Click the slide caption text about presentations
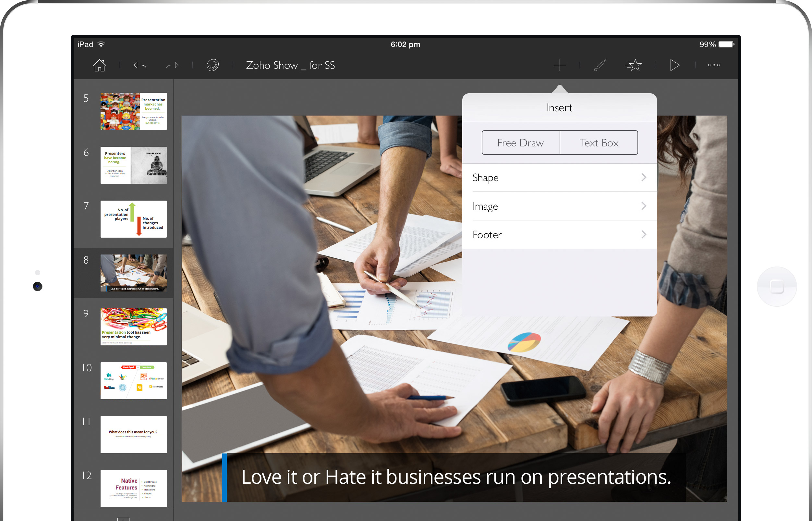812x521 pixels. click(456, 477)
